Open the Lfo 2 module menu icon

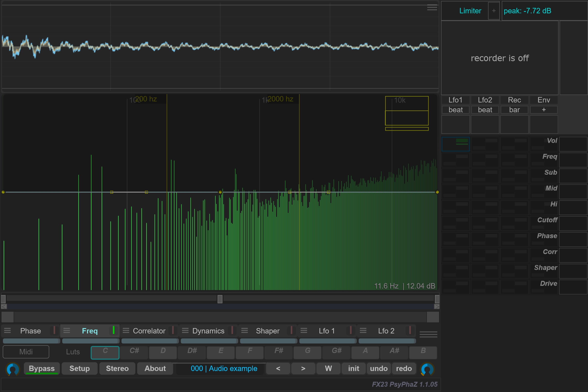363,331
